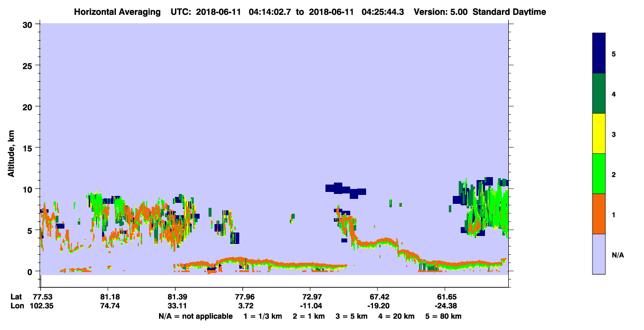
Task: Click the 'Altitude, km' axis label
Action: (x=11, y=154)
